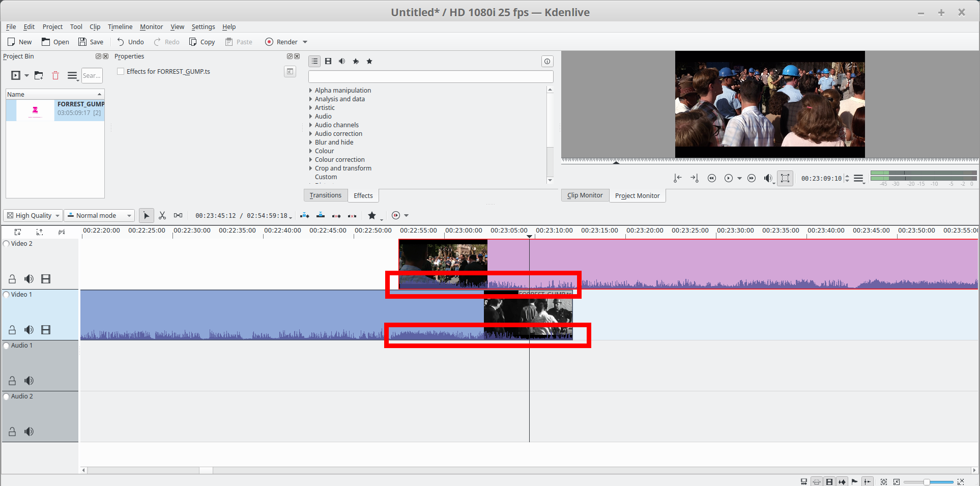
Task: Click the effects search field
Action: point(430,77)
